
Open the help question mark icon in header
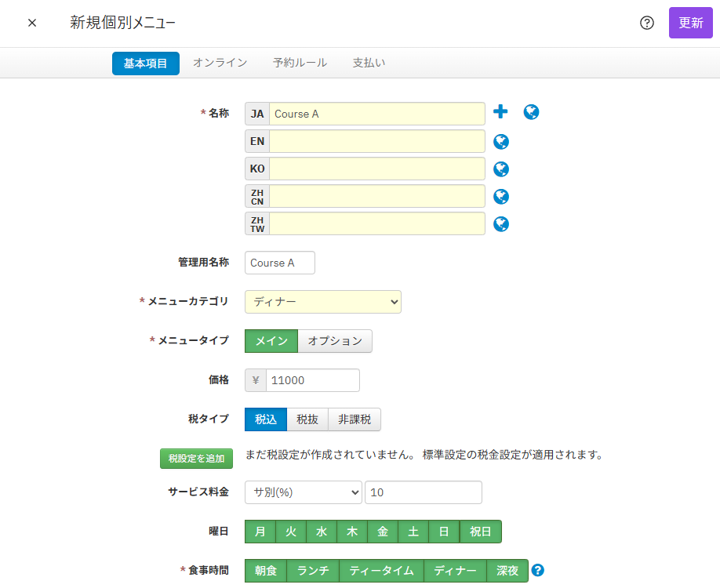pos(646,23)
